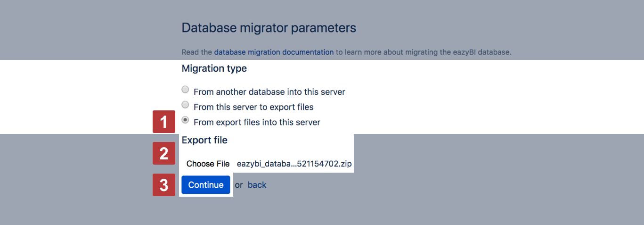Click the word "or" next to Continue
Viewport: 644px width, 225px height.
(239, 185)
